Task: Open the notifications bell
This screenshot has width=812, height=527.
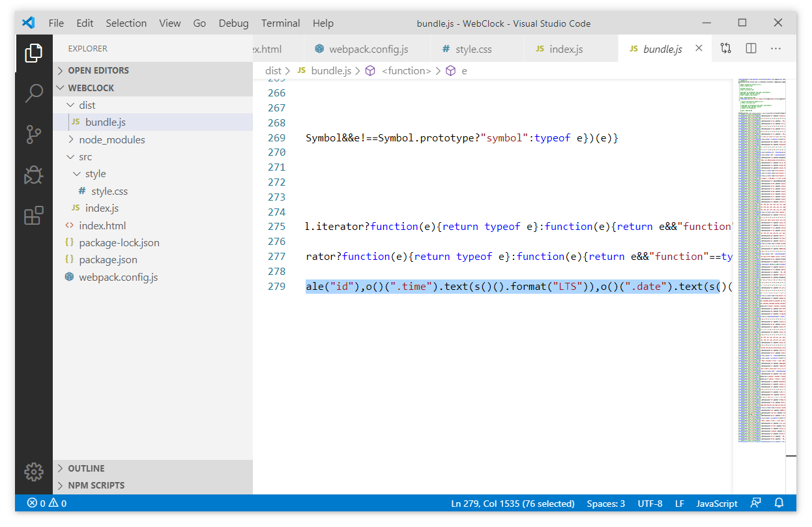Action: [779, 504]
